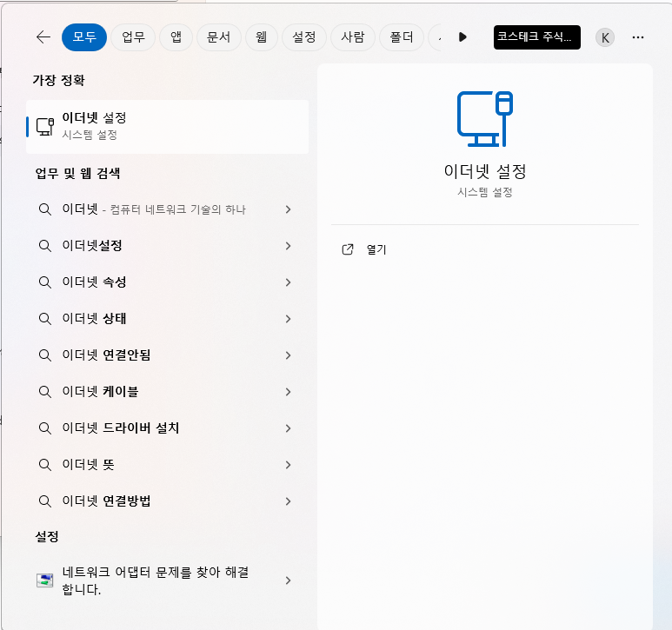Switch to the 설정 filter tab

point(304,37)
